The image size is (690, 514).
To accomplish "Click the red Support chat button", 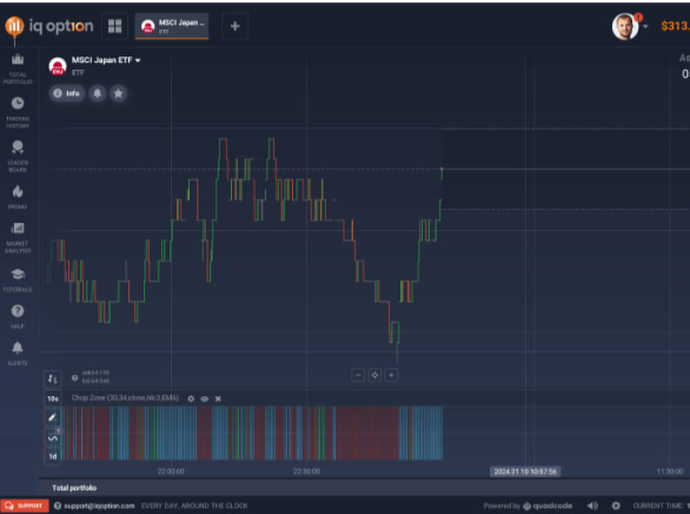I will click(25, 506).
